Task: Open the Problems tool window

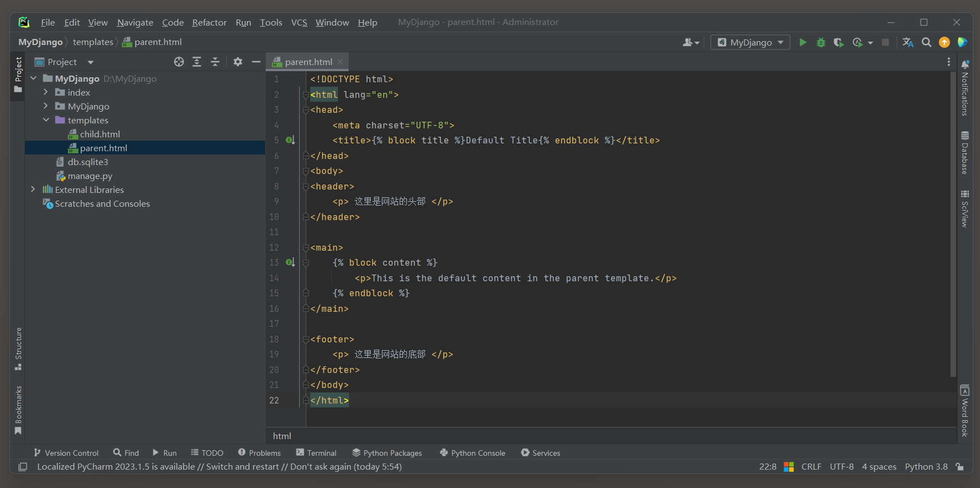Action: click(260, 453)
